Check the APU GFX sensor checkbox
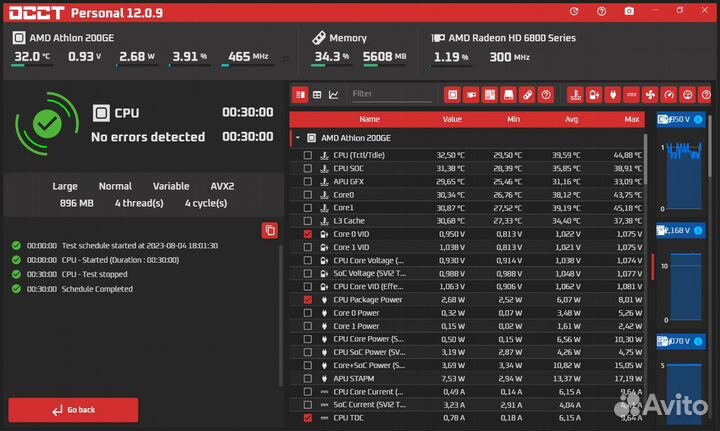The width and height of the screenshot is (720, 431). 308,181
